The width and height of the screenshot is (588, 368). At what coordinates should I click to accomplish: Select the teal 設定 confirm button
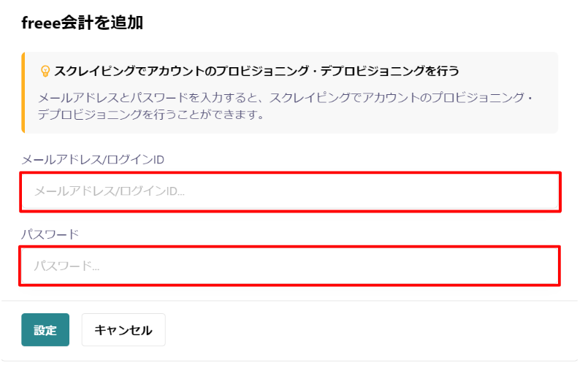pos(45,330)
